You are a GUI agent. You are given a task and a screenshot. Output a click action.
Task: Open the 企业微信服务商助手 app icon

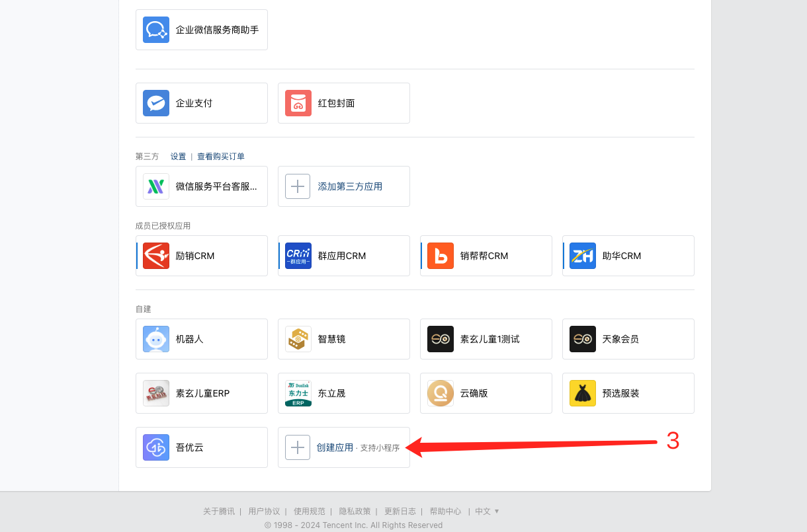click(156, 30)
